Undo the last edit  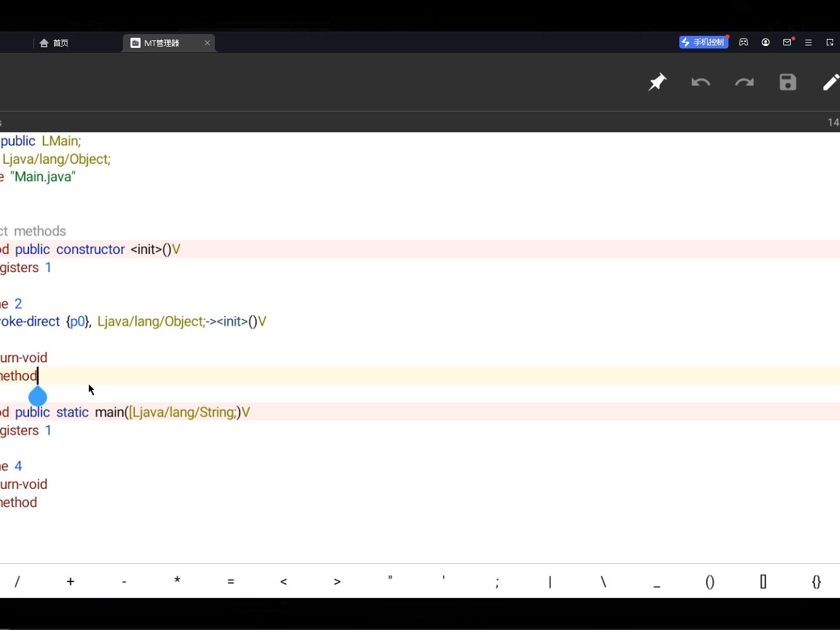[x=701, y=82]
